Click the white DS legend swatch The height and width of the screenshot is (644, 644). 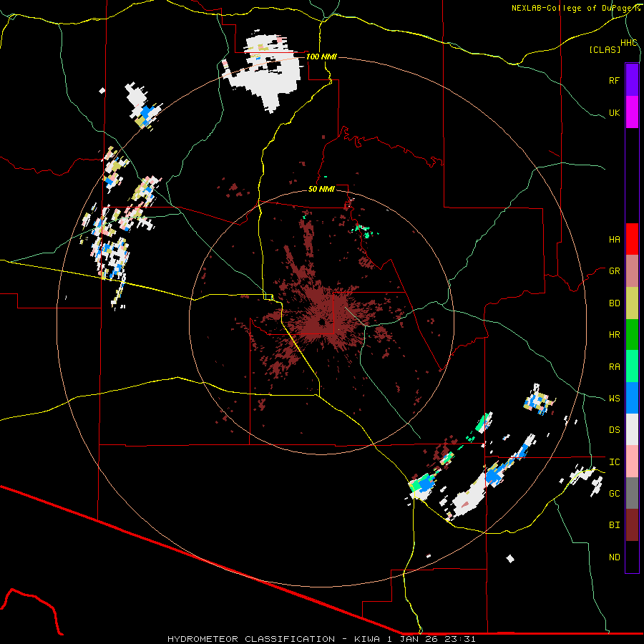632,429
